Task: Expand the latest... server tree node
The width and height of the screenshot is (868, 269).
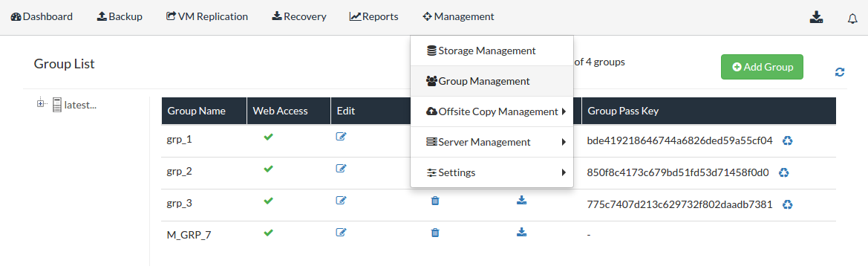Action: point(40,103)
